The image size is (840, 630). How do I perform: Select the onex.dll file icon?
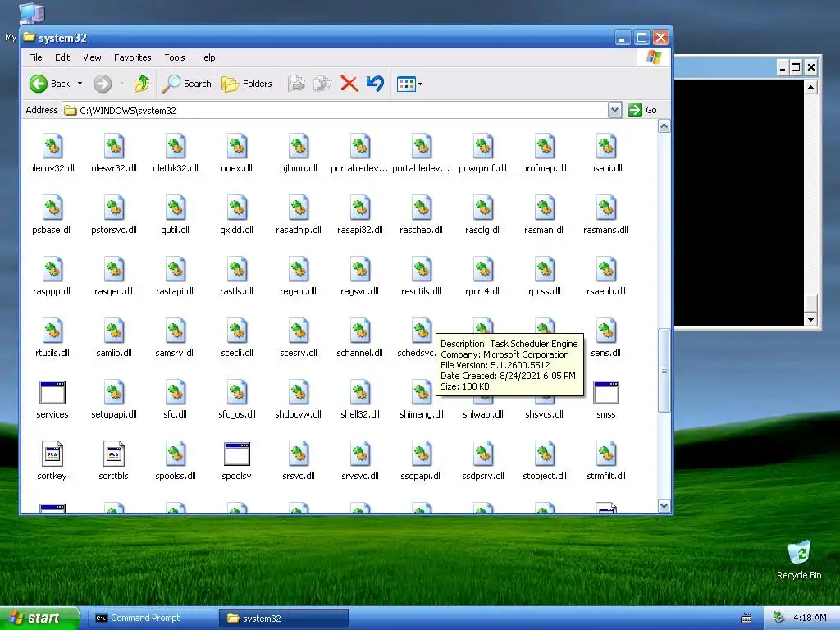(237, 147)
